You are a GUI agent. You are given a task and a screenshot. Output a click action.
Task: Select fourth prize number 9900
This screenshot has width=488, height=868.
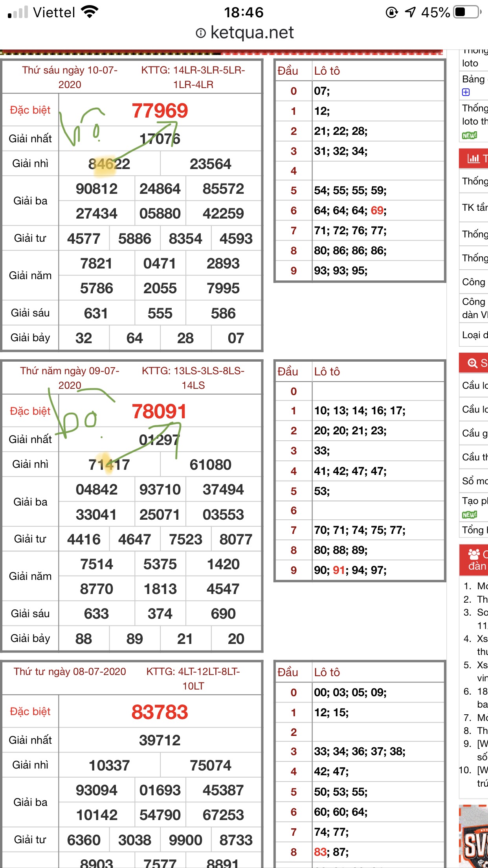(185, 840)
